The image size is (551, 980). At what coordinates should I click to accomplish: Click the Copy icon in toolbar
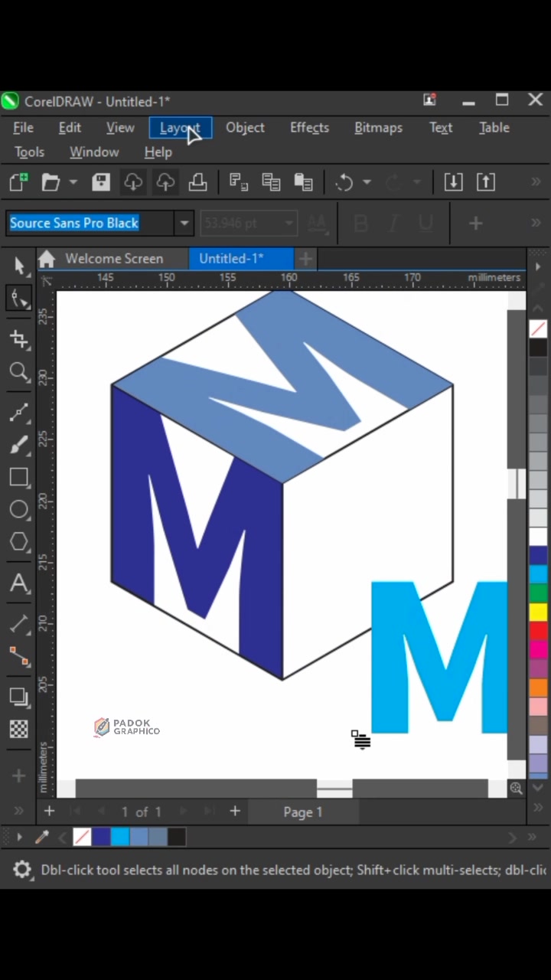[271, 182]
